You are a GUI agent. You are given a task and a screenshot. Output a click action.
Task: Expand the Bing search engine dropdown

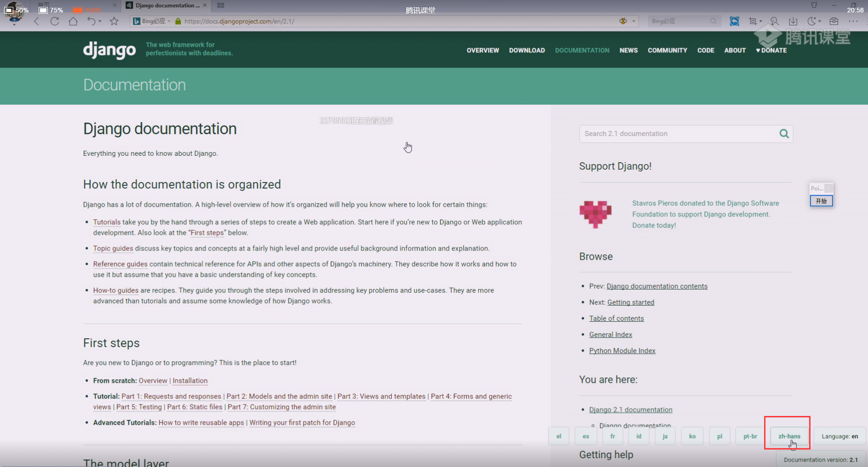tap(169, 21)
